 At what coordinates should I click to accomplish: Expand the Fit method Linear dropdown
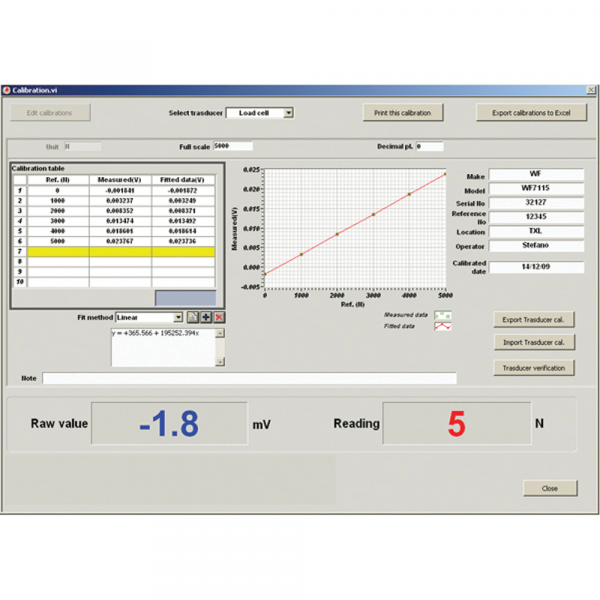click(x=179, y=317)
